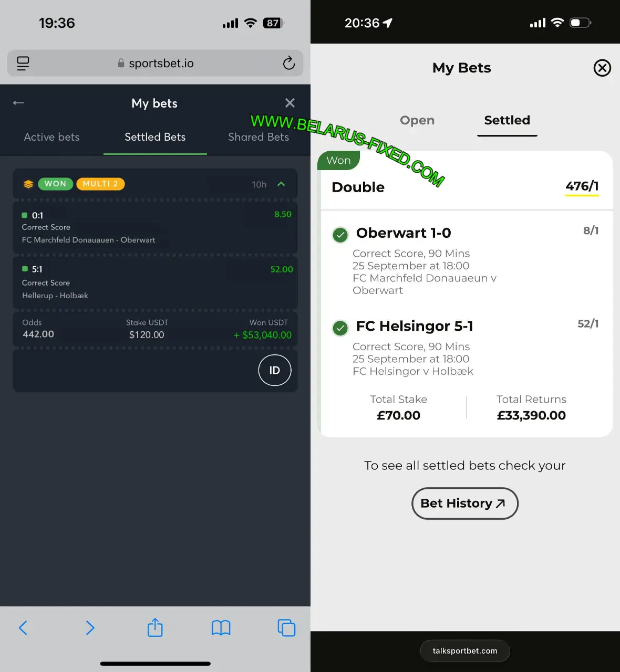Open Bet History link button
This screenshot has height=672, width=620.
pos(465,503)
